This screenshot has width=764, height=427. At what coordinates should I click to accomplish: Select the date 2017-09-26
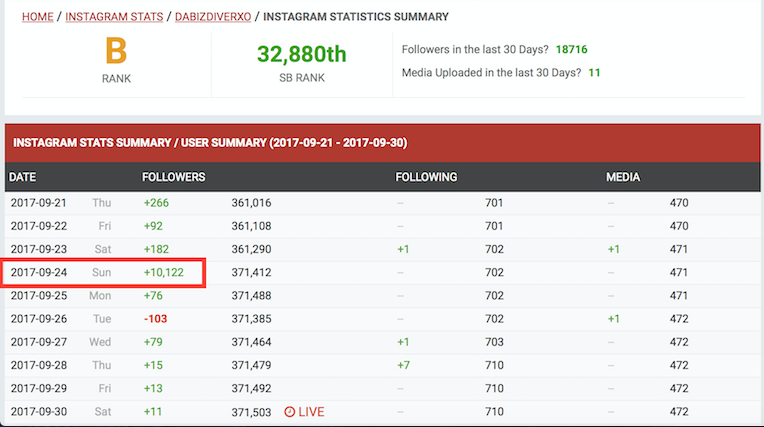[x=38, y=319]
